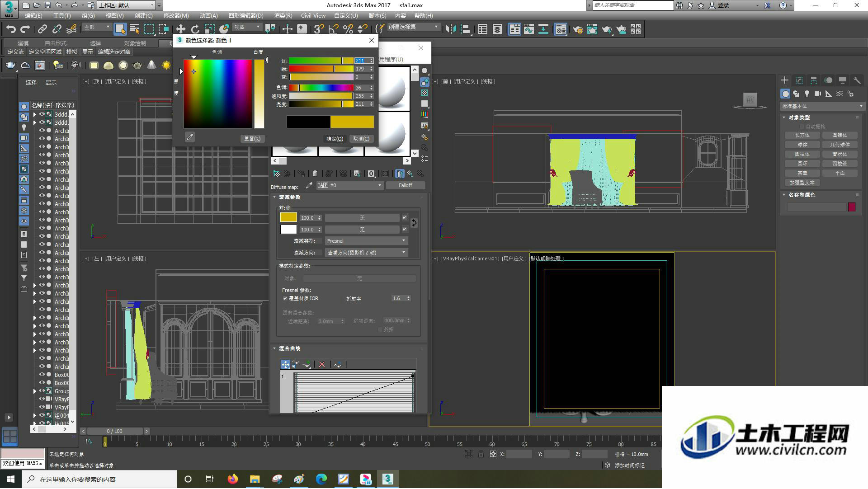Select the Move tool in main toolbar
Screen dimensions: 868x489
[180, 29]
